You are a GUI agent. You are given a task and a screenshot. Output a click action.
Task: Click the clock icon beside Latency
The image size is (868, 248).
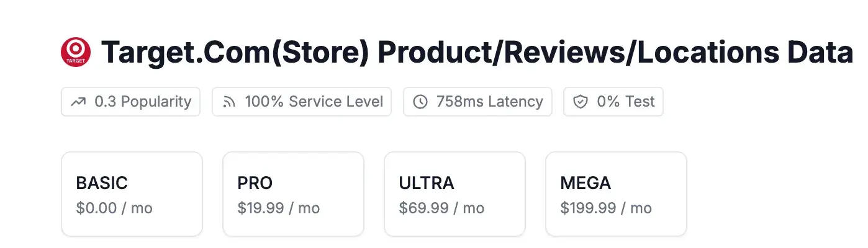pos(420,102)
